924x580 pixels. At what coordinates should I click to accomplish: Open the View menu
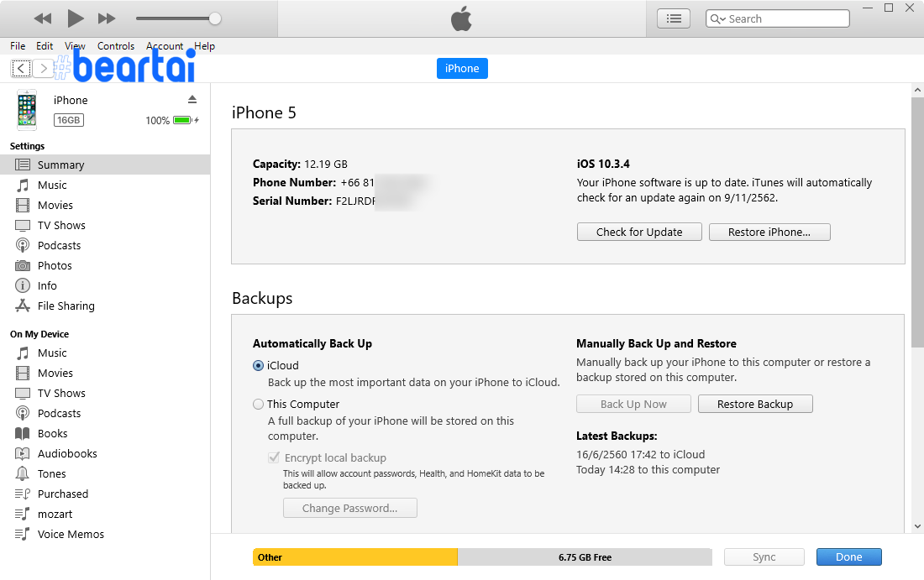pyautogui.click(x=75, y=46)
